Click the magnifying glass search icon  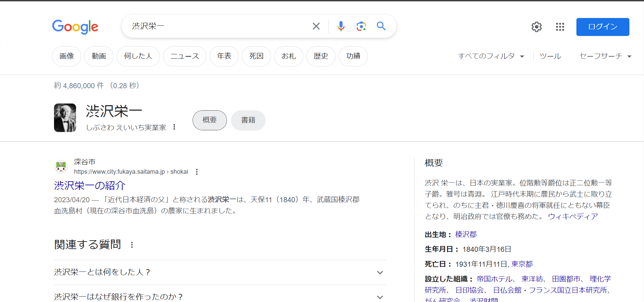(x=381, y=26)
